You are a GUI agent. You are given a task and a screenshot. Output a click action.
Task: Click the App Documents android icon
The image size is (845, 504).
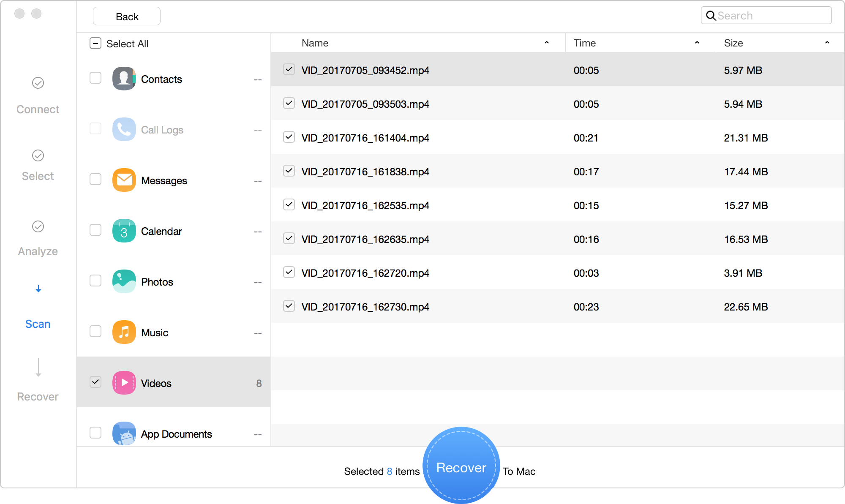click(x=124, y=433)
